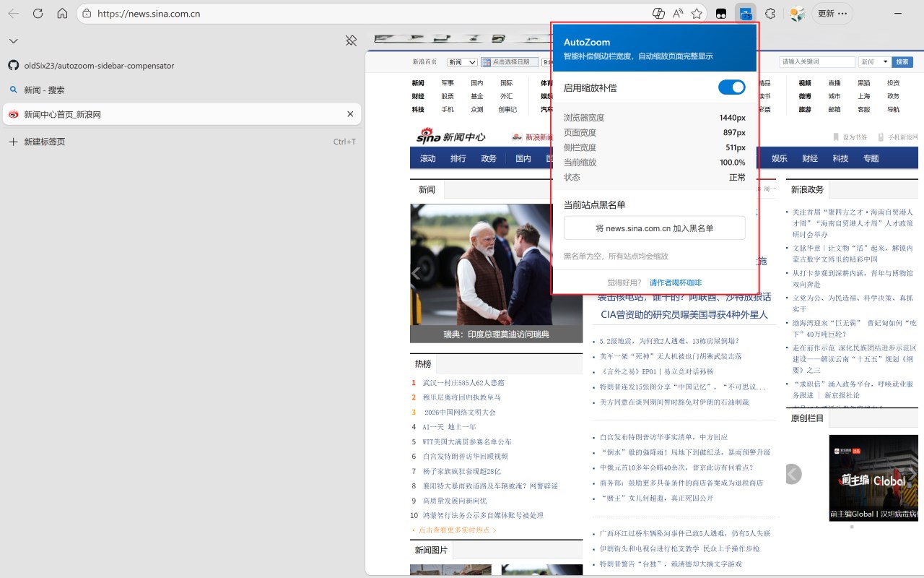The image size is (924, 578).
Task: Click the 手机新浪网 phone icon
Action: [881, 137]
